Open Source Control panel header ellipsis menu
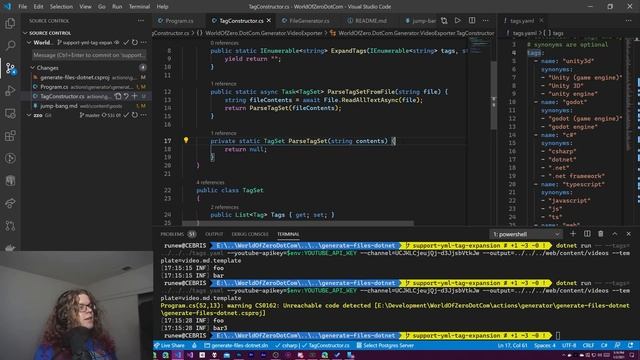640x360 pixels. (141, 20)
